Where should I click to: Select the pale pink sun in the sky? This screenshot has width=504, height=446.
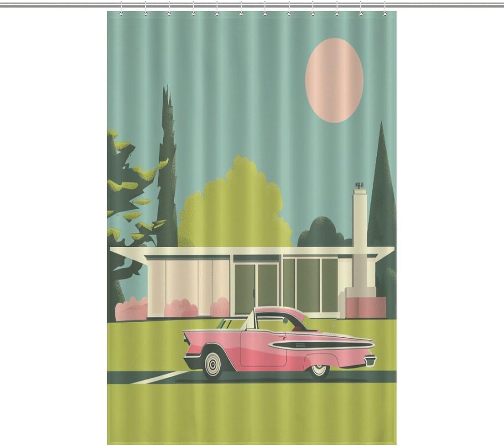click(334, 80)
